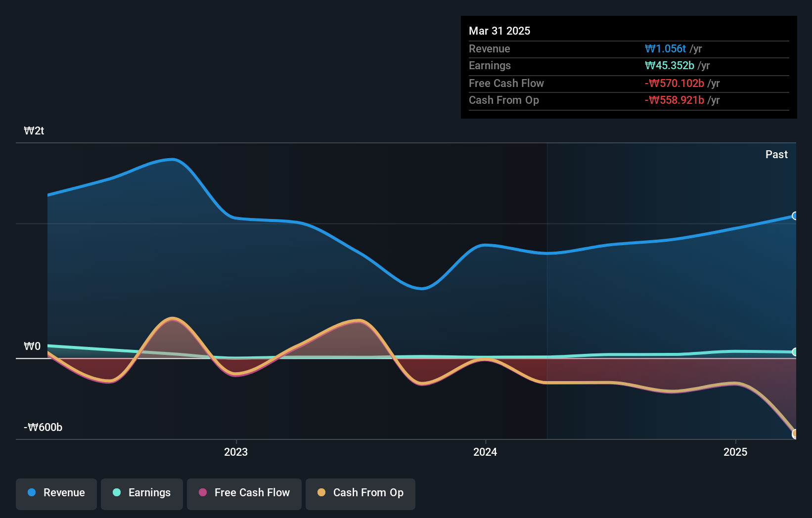Click the ₩45.352b earnings value
The image size is (812, 518).
(670, 65)
